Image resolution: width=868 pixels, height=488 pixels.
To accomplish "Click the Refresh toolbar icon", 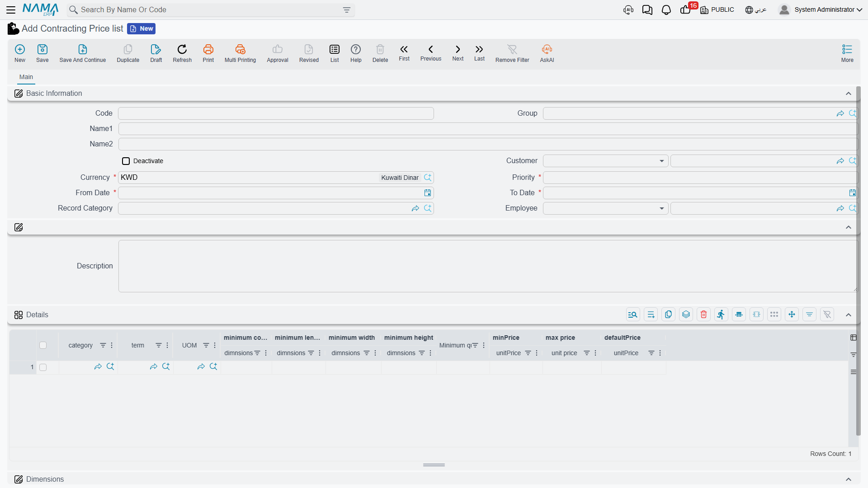I will [x=182, y=53].
